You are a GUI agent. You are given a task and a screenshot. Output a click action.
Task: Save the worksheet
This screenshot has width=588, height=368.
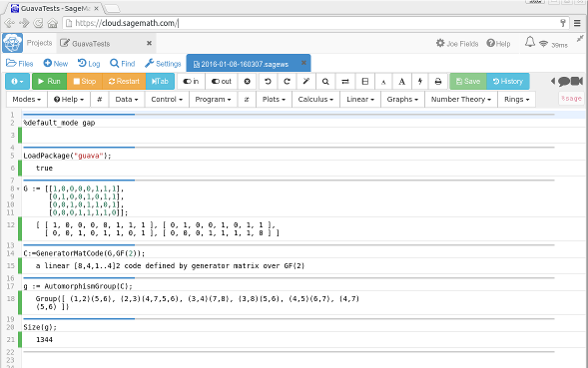468,82
